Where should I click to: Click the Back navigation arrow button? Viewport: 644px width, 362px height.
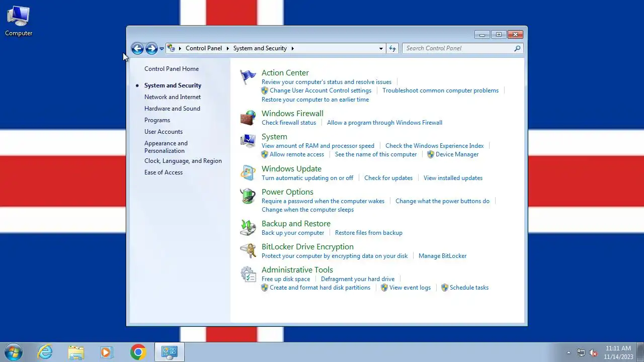point(137,48)
